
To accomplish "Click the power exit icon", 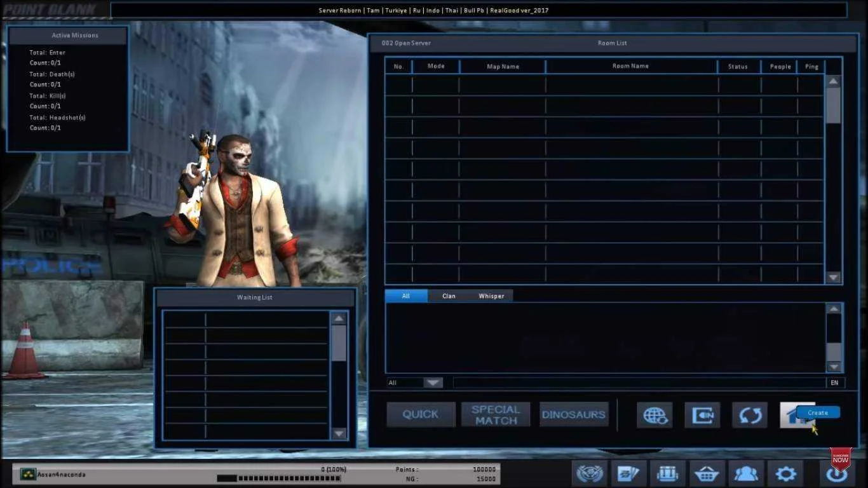I will click(837, 473).
